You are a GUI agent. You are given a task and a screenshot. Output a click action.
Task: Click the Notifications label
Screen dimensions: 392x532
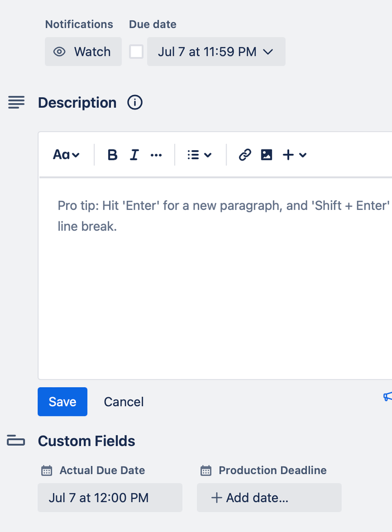pyautogui.click(x=79, y=24)
